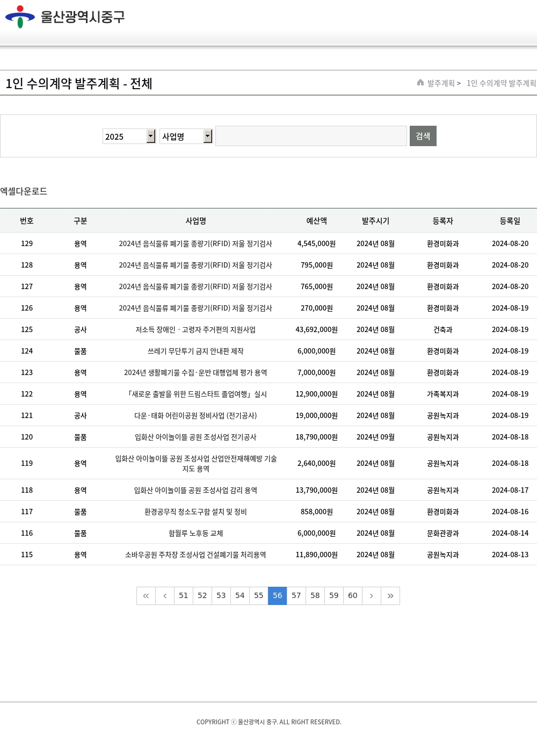Image resolution: width=537 pixels, height=756 pixels.
Task: Select current page 56
Action: [278, 596]
